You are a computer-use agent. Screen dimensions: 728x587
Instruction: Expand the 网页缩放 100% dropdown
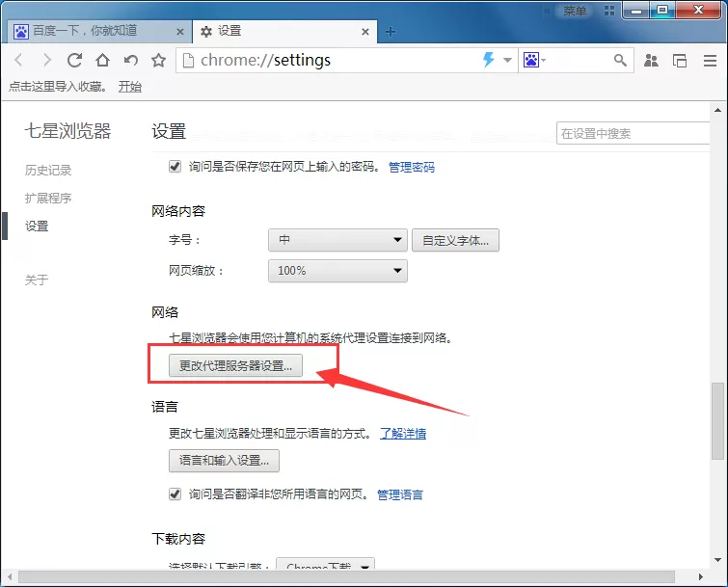tap(337, 271)
